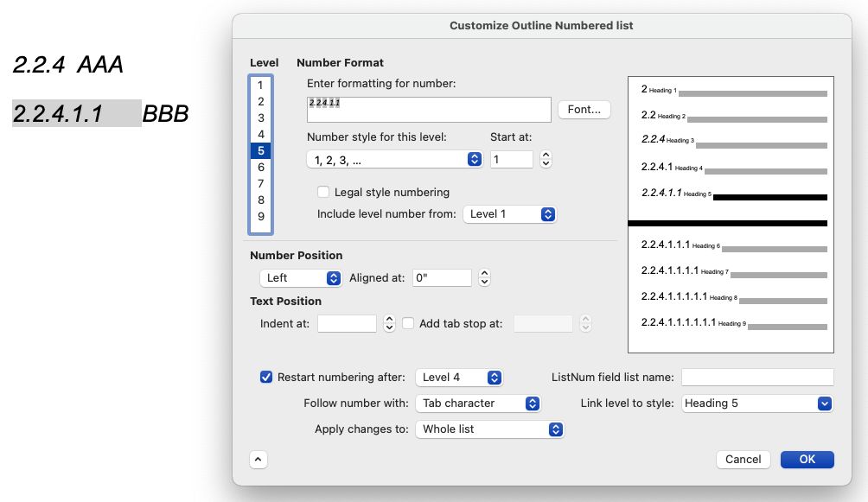The width and height of the screenshot is (868, 502).
Task: Click the Start at value field
Action: (x=512, y=159)
